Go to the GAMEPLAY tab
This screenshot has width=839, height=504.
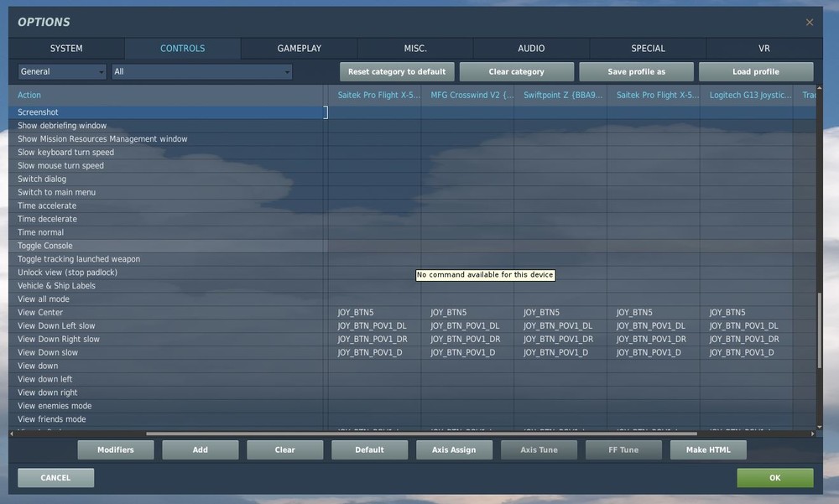point(300,48)
